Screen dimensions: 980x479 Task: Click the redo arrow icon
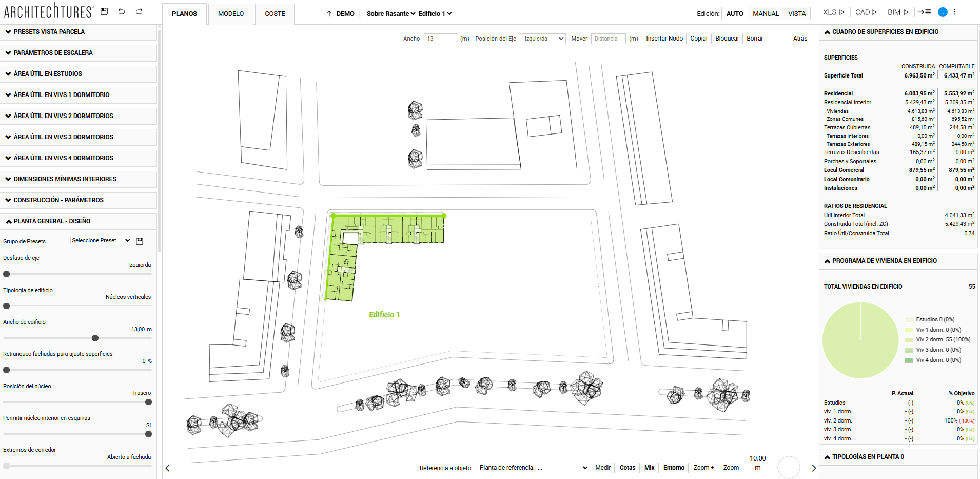(139, 11)
